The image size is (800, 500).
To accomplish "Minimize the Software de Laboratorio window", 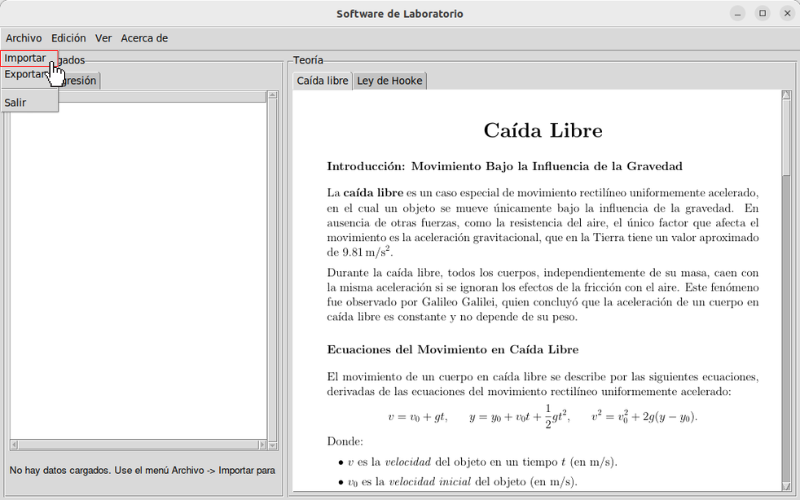I will pos(737,14).
